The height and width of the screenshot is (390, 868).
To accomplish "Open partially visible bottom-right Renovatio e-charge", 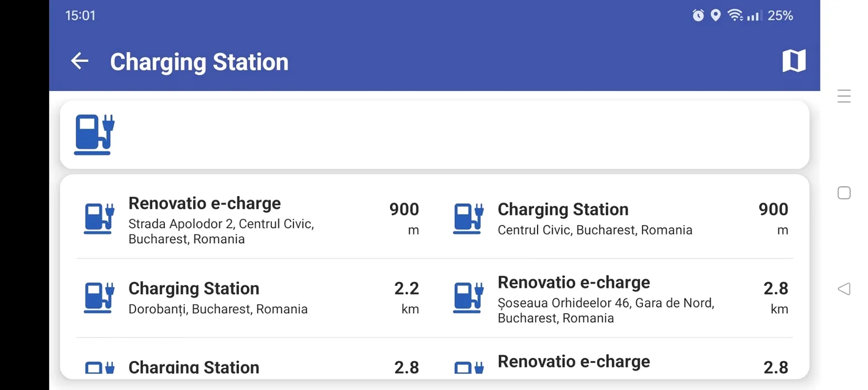I will tap(620, 358).
